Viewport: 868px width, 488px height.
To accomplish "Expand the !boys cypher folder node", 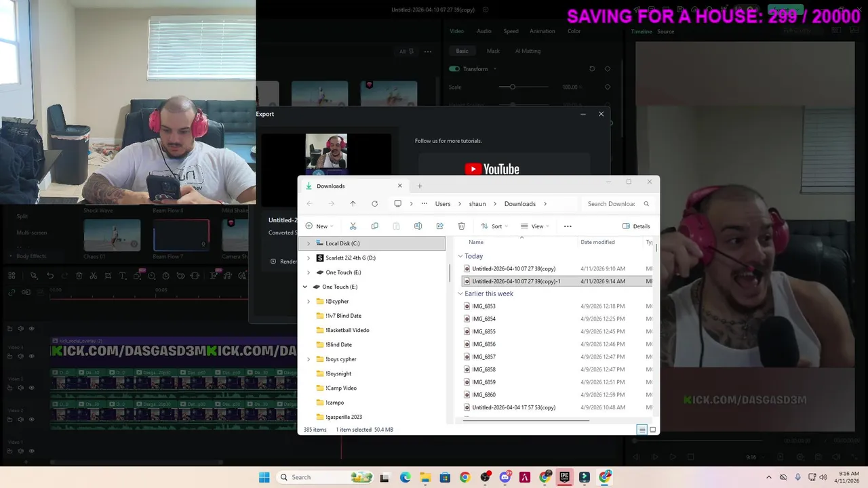I will tap(309, 359).
